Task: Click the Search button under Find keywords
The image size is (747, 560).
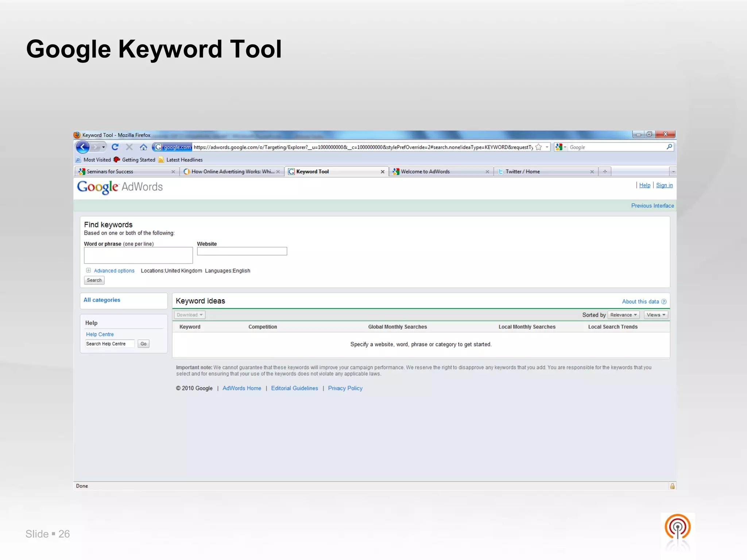Action: (94, 280)
